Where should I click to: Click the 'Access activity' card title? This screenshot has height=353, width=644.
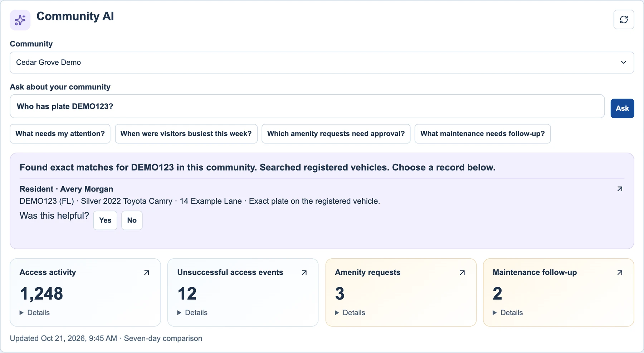point(48,272)
